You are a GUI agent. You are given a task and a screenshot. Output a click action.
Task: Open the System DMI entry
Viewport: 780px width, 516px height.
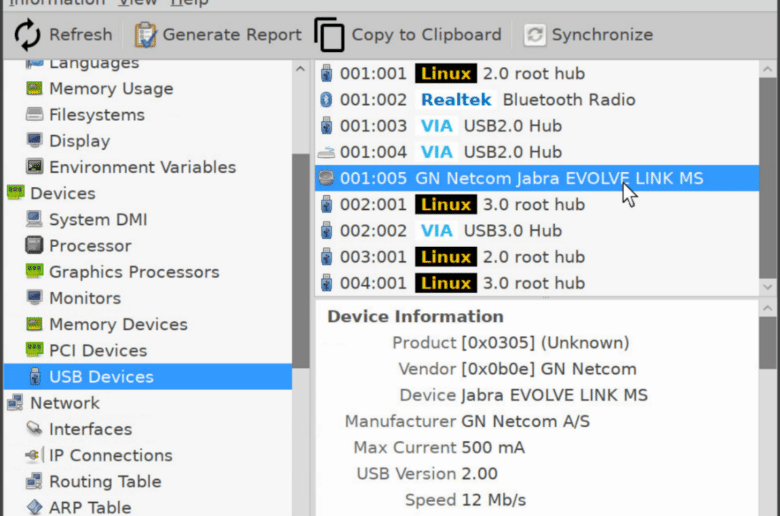[98, 219]
